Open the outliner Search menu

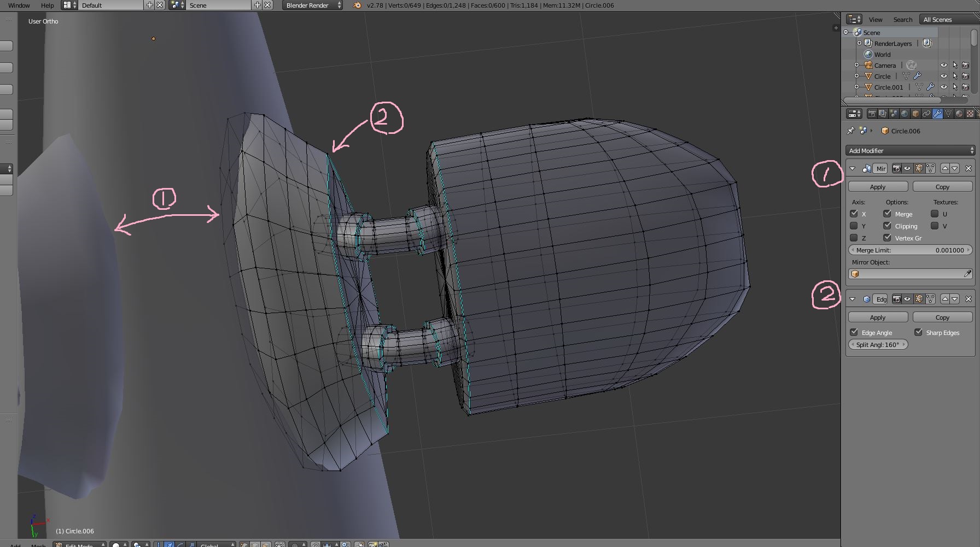pos(902,20)
